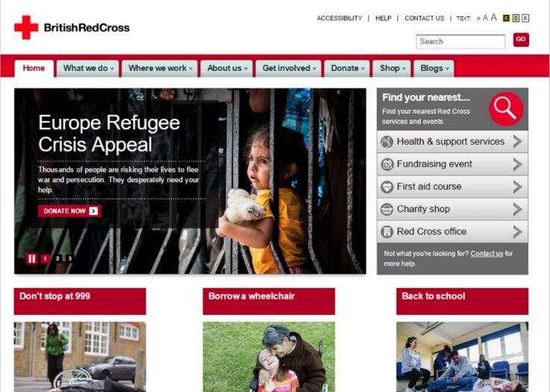The height and width of the screenshot is (392, 550).
Task: Click the red magnifying glass search icon
Action: (x=506, y=109)
